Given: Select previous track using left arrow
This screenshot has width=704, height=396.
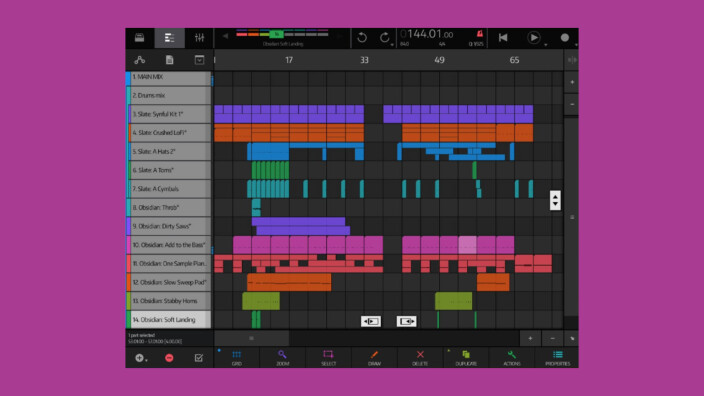Looking at the screenshot, I should [x=225, y=36].
